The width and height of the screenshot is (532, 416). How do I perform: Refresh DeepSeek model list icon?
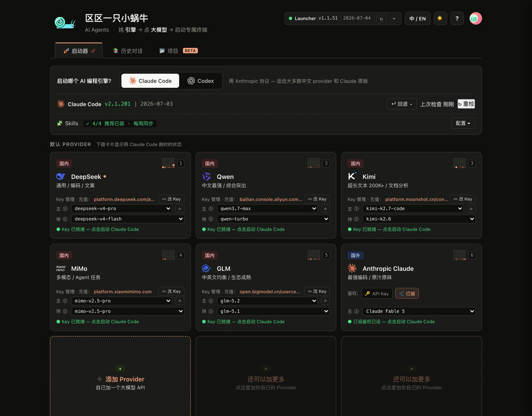click(180, 209)
